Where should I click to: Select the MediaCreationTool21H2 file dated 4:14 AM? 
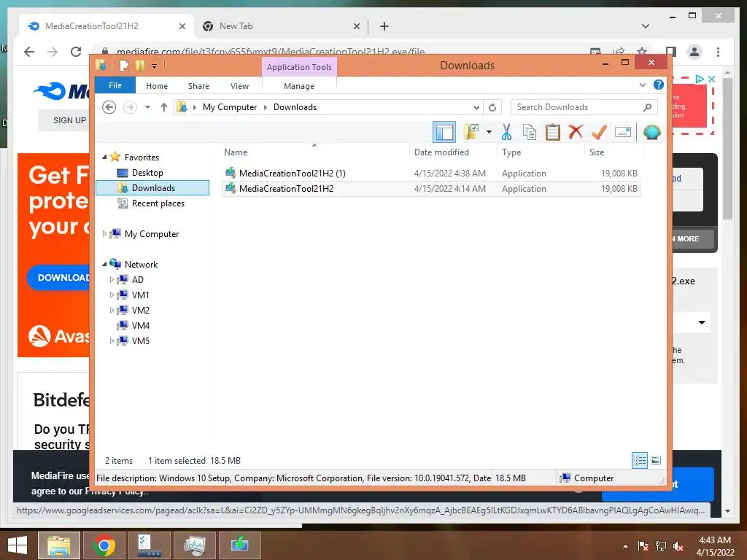[x=430, y=189]
